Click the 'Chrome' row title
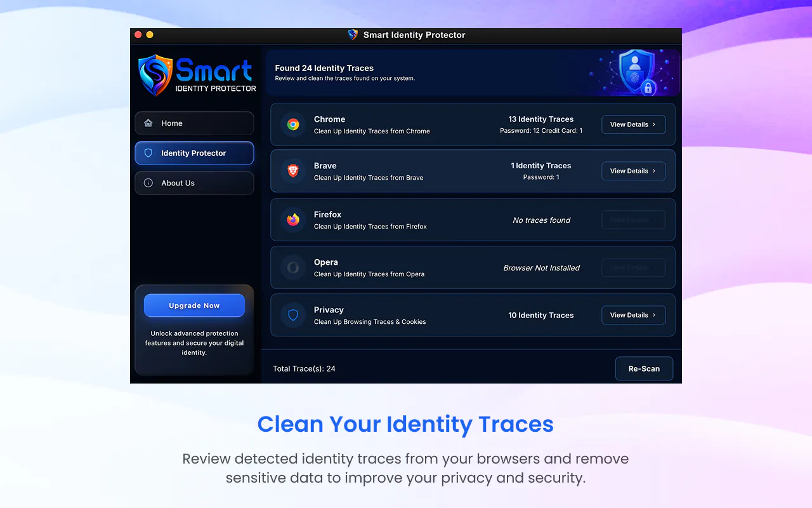 tap(330, 119)
